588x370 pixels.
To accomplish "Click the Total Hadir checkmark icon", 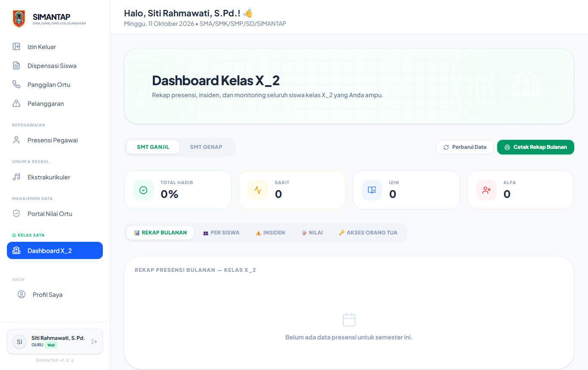I will 143,190.
